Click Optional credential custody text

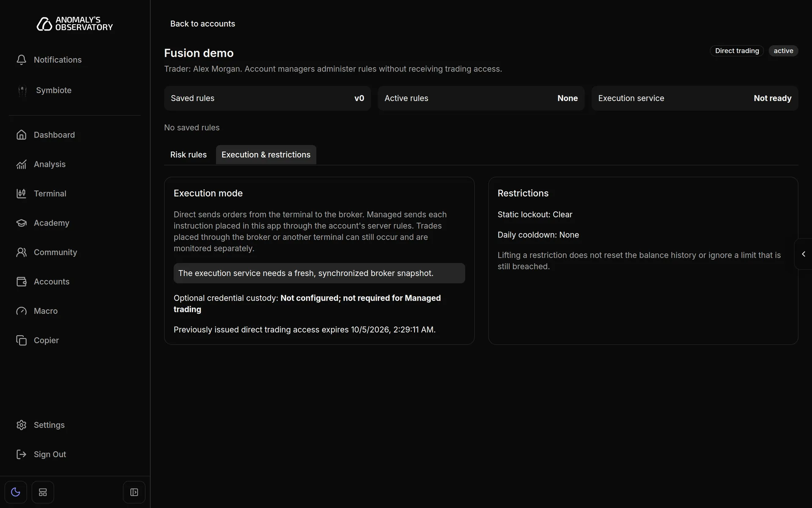tap(307, 304)
